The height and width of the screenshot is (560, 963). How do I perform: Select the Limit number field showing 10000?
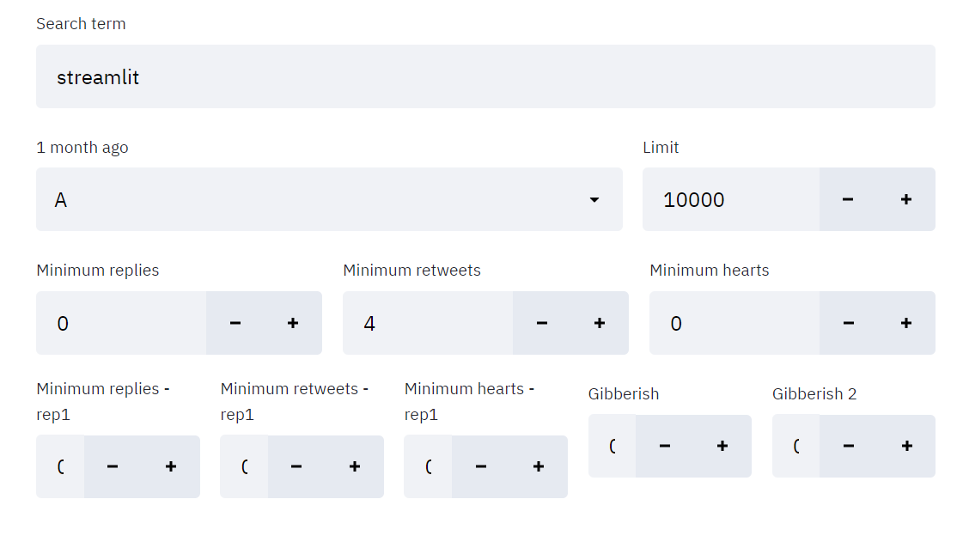[x=730, y=199]
